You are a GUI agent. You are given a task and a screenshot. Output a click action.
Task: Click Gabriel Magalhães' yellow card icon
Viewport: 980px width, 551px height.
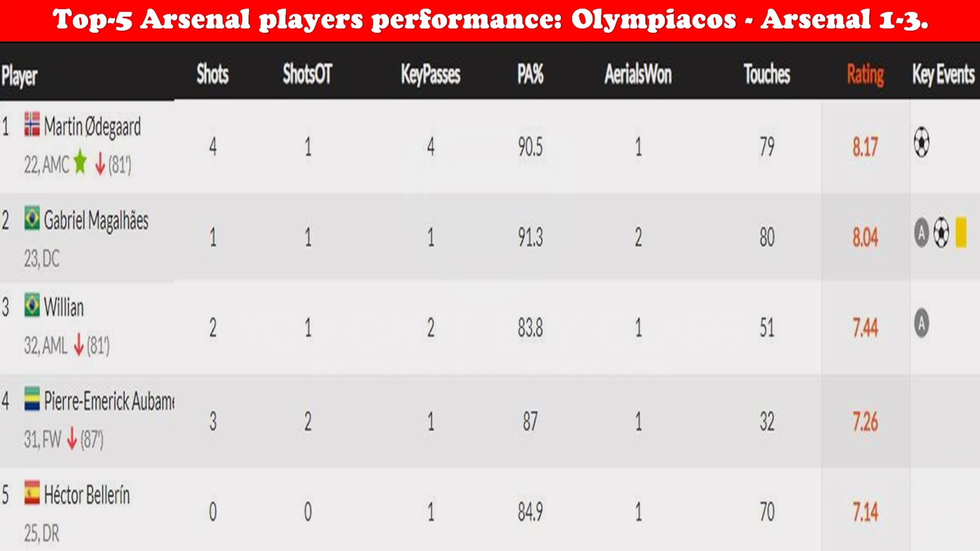pos(961,233)
